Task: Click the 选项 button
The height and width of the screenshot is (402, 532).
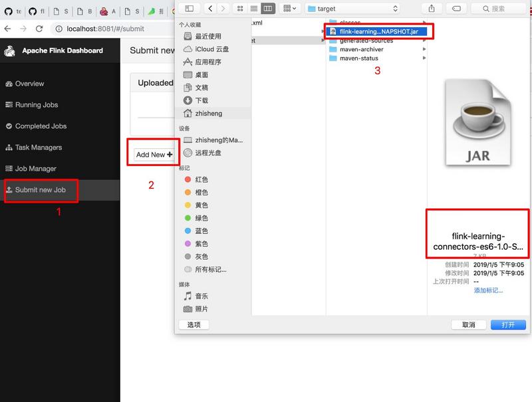Action: pos(194,325)
